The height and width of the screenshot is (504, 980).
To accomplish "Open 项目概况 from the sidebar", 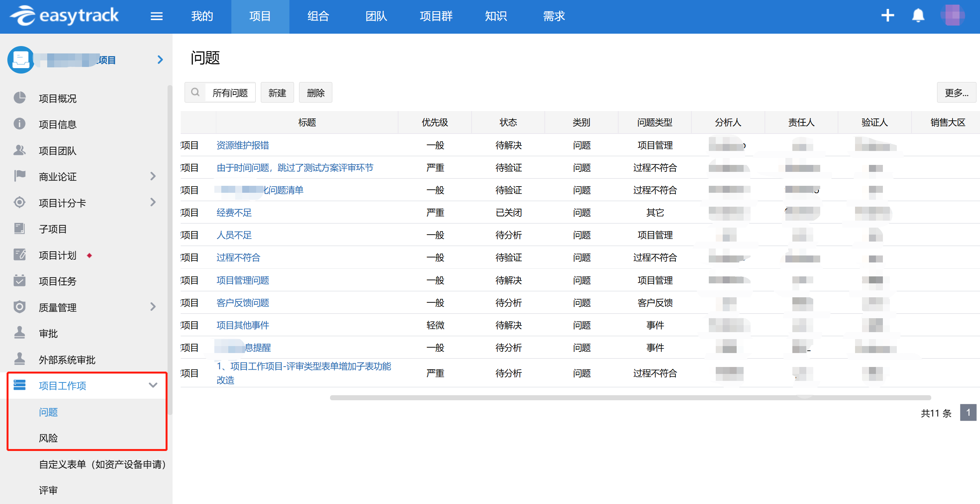I will [58, 98].
